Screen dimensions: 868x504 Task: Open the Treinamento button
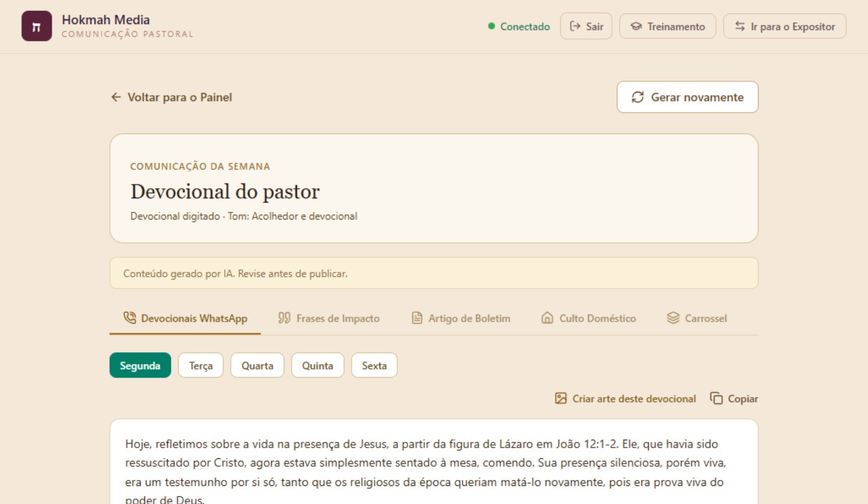[x=668, y=26]
